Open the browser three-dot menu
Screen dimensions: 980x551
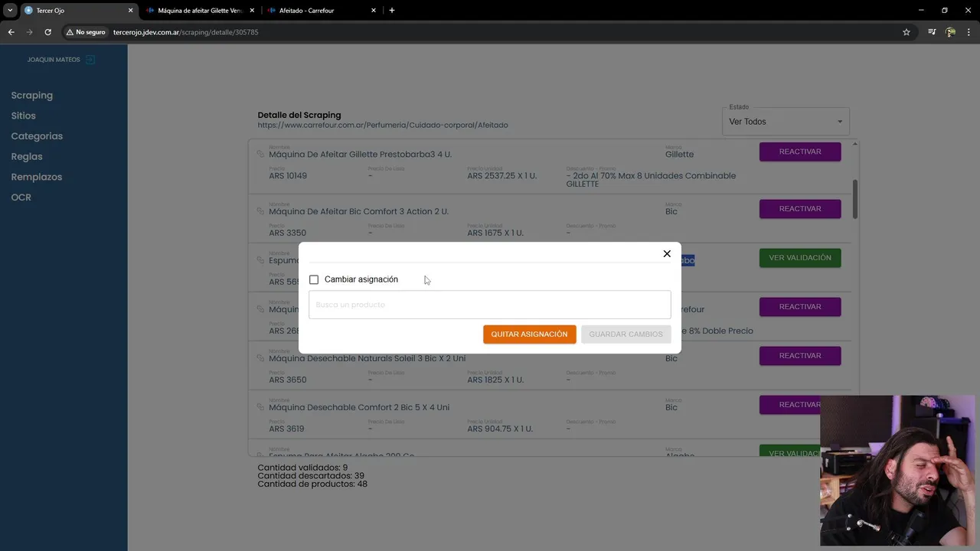coord(969,32)
